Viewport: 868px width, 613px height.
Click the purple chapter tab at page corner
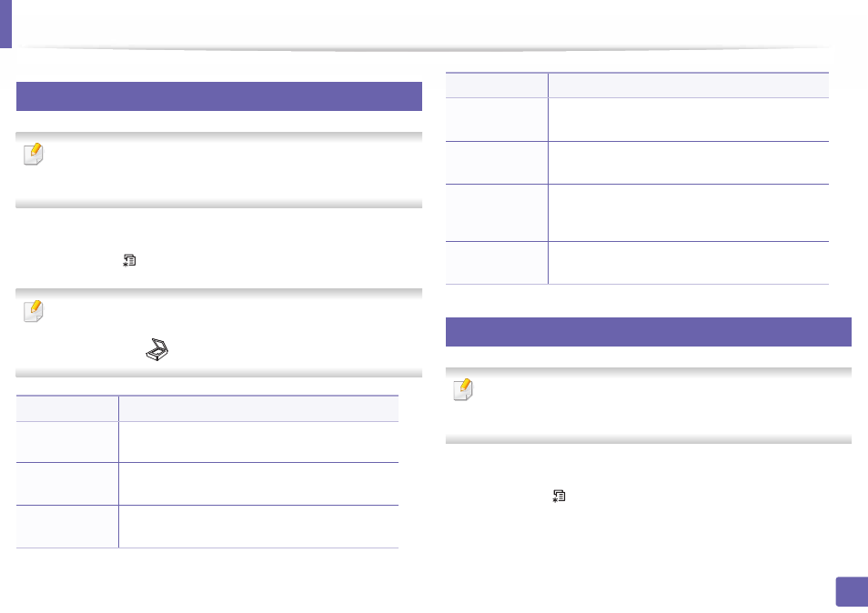5,24
